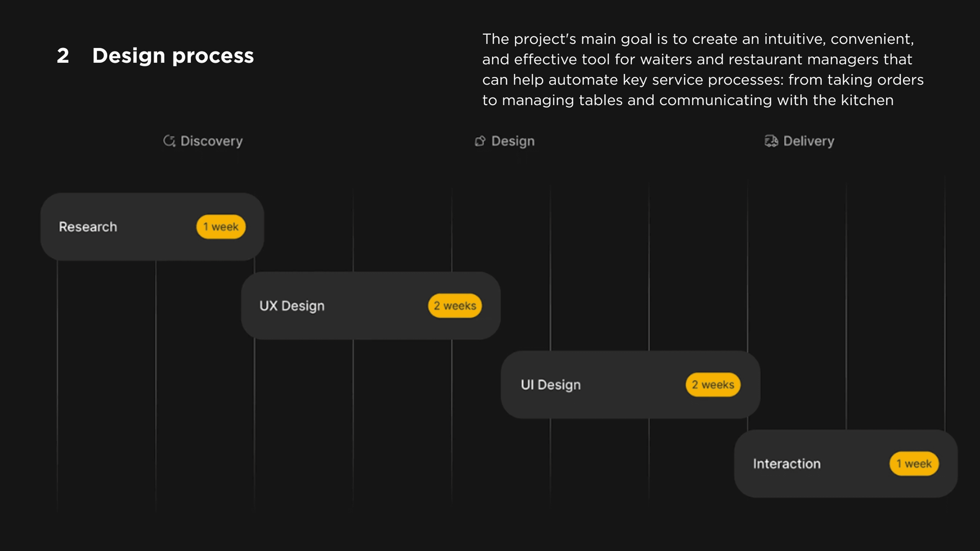Open the Interaction task card
Screen dimensions: 980x551
click(x=846, y=464)
